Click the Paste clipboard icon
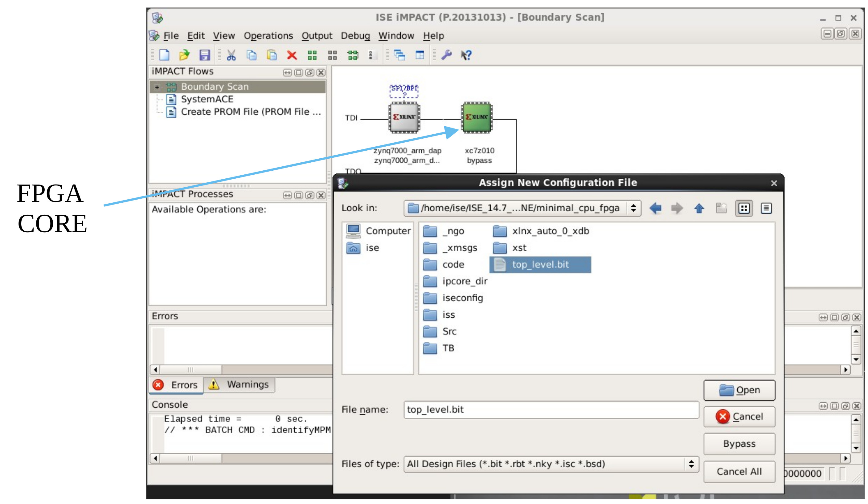 [272, 55]
